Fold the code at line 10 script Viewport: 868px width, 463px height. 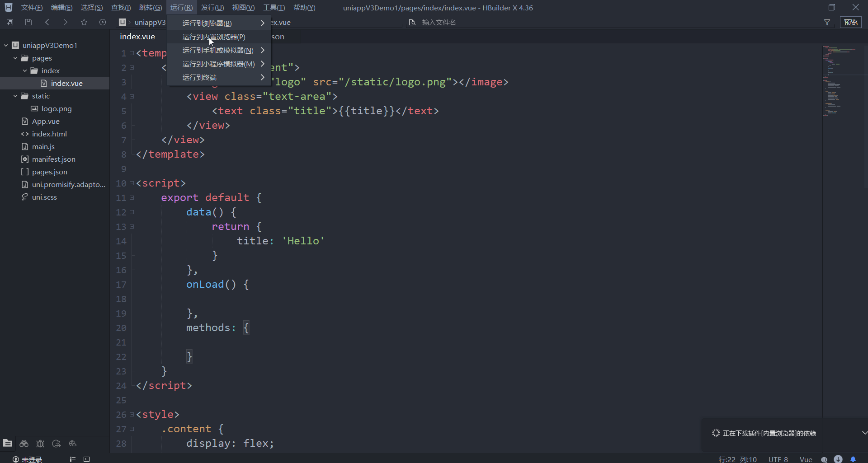(x=132, y=183)
